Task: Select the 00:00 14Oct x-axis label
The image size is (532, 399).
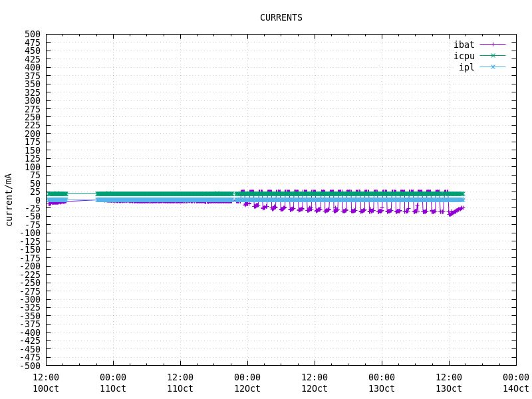Action: tap(515, 383)
